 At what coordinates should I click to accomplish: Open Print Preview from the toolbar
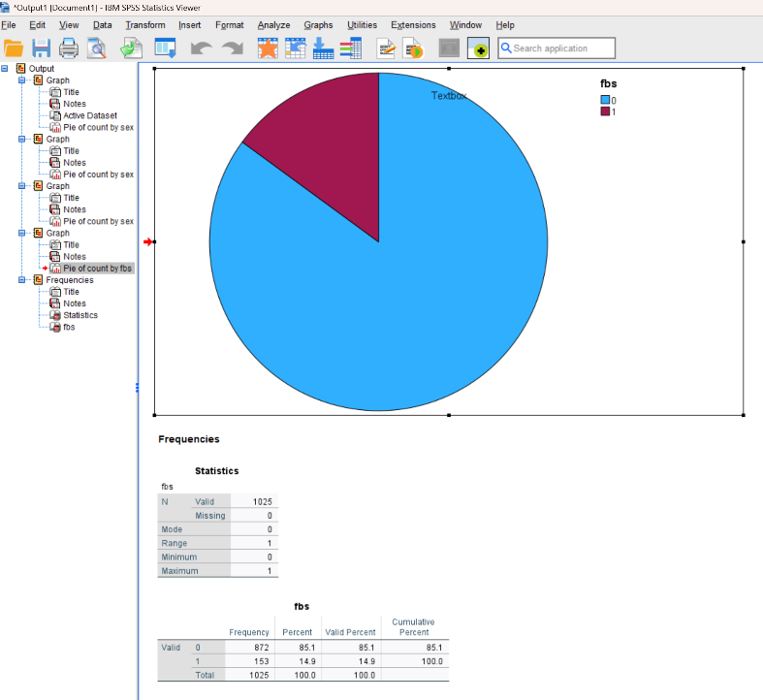(x=96, y=48)
